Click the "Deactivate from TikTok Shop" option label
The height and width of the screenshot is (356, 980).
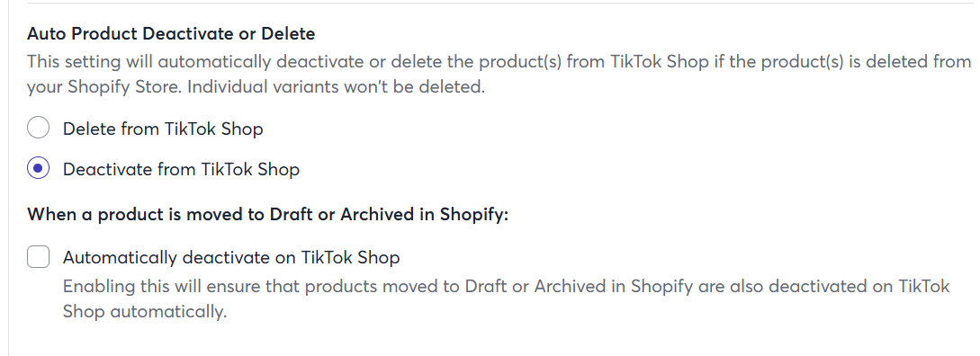coord(181,169)
